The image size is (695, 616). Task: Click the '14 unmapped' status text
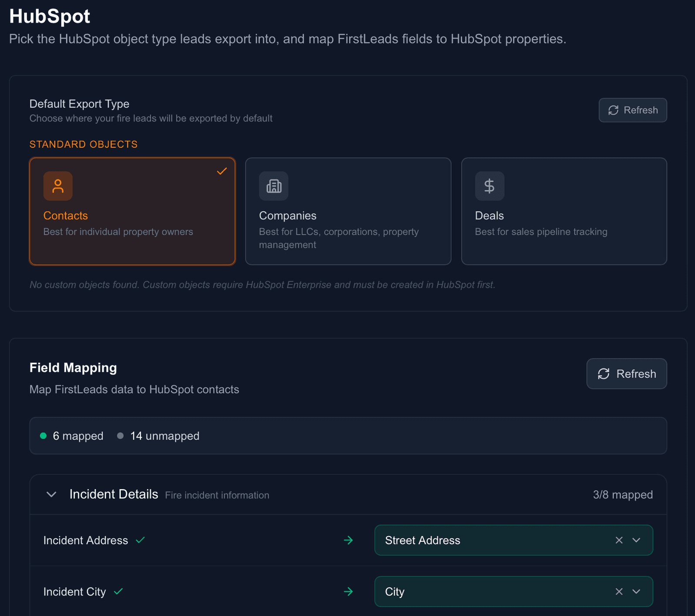[165, 436]
